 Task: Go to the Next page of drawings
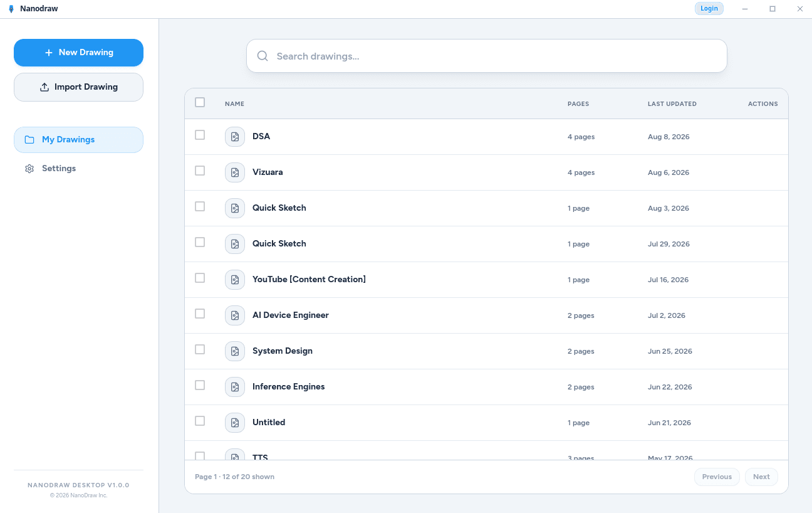[x=761, y=477]
